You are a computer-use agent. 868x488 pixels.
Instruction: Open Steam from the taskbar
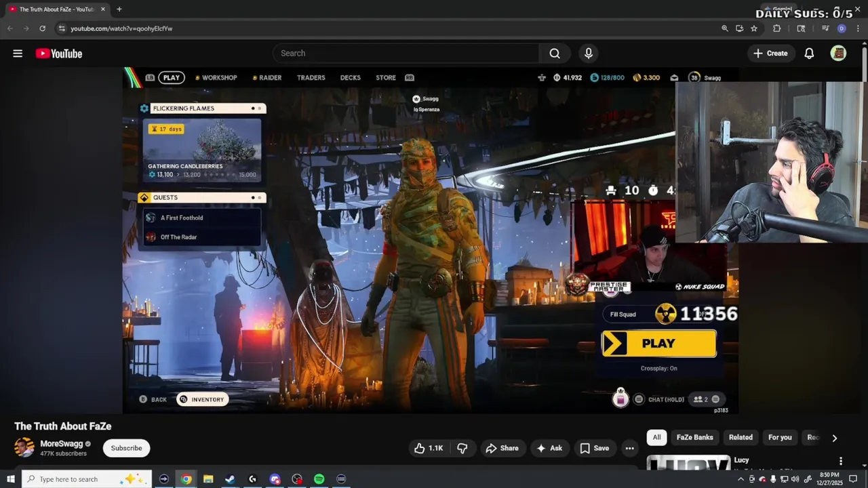[x=230, y=479]
